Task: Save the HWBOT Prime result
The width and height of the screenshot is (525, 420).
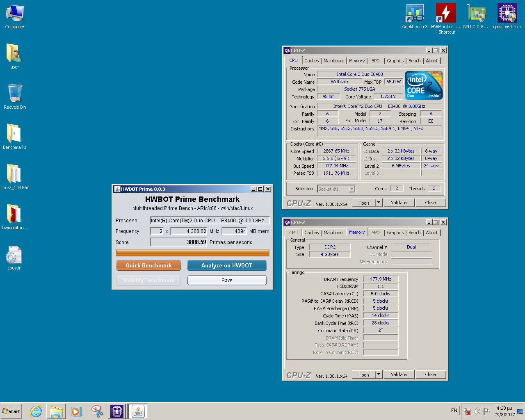Action: (x=227, y=280)
